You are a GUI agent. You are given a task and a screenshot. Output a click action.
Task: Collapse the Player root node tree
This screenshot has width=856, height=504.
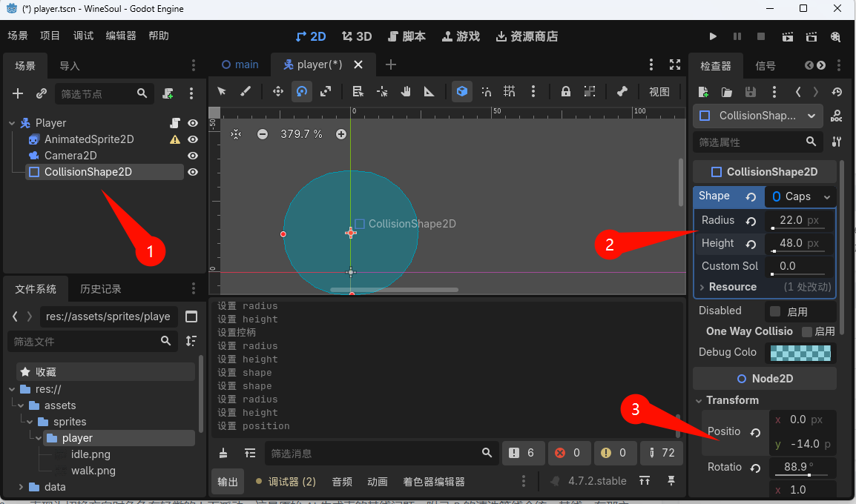click(x=12, y=123)
